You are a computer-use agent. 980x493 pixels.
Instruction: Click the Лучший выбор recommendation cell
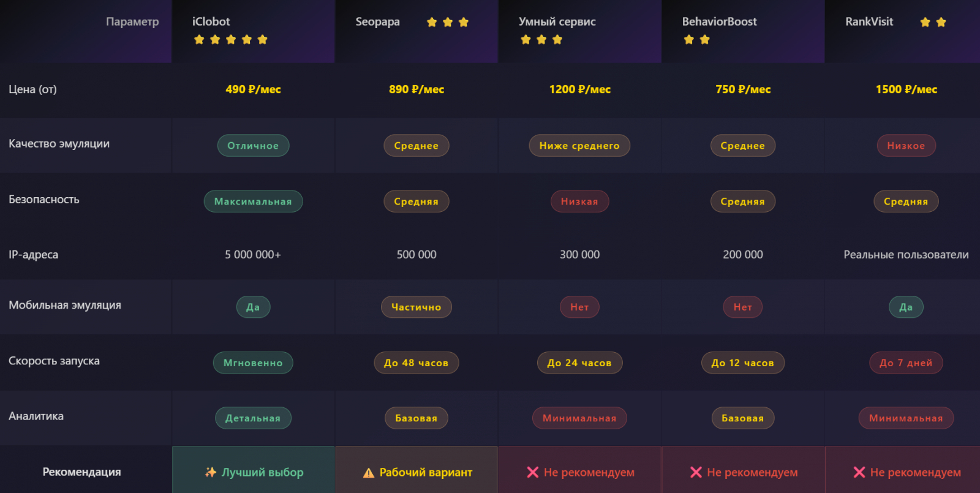tap(254, 472)
